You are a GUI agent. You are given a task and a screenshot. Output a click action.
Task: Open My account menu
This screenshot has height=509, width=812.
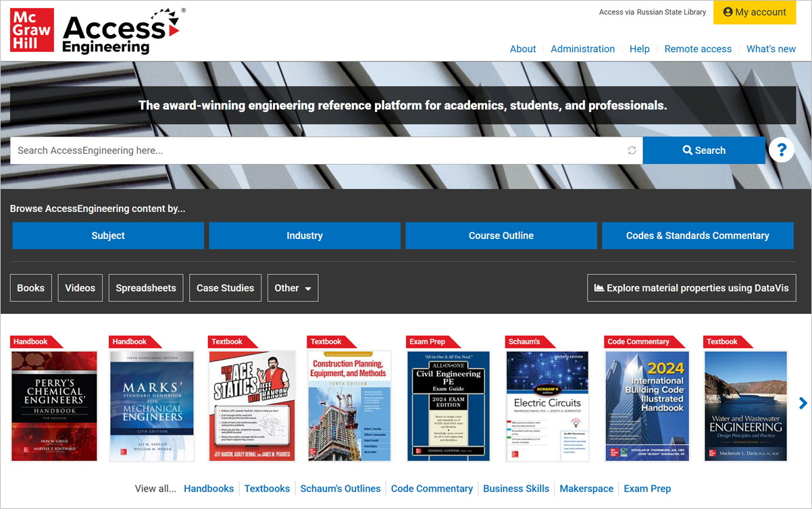[755, 12]
